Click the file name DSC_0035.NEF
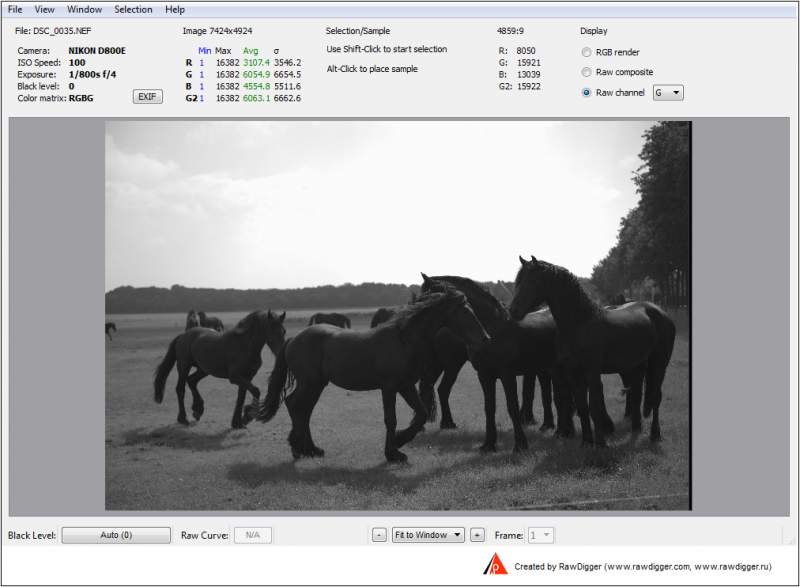The width and height of the screenshot is (800, 587). (62, 31)
